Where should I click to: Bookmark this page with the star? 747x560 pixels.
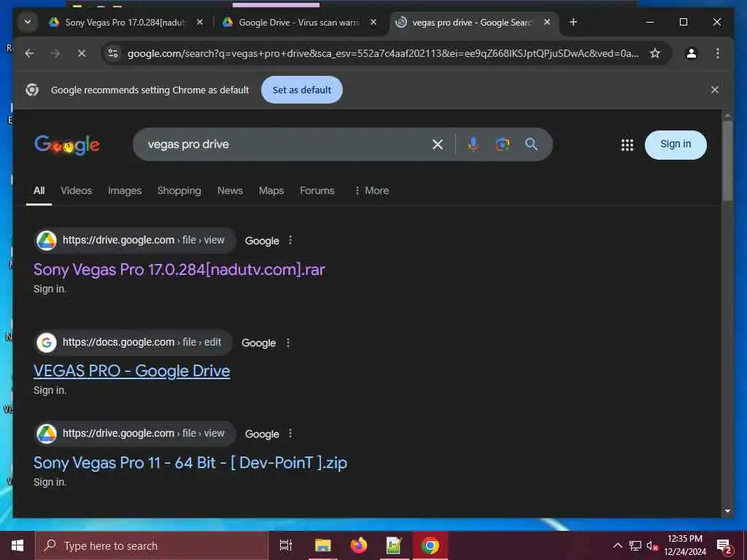pyautogui.click(x=655, y=53)
